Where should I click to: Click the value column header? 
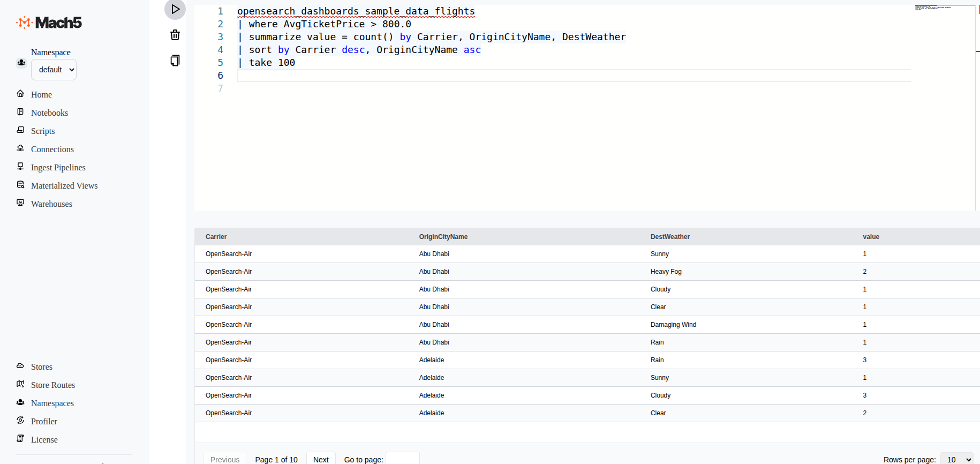coord(871,237)
